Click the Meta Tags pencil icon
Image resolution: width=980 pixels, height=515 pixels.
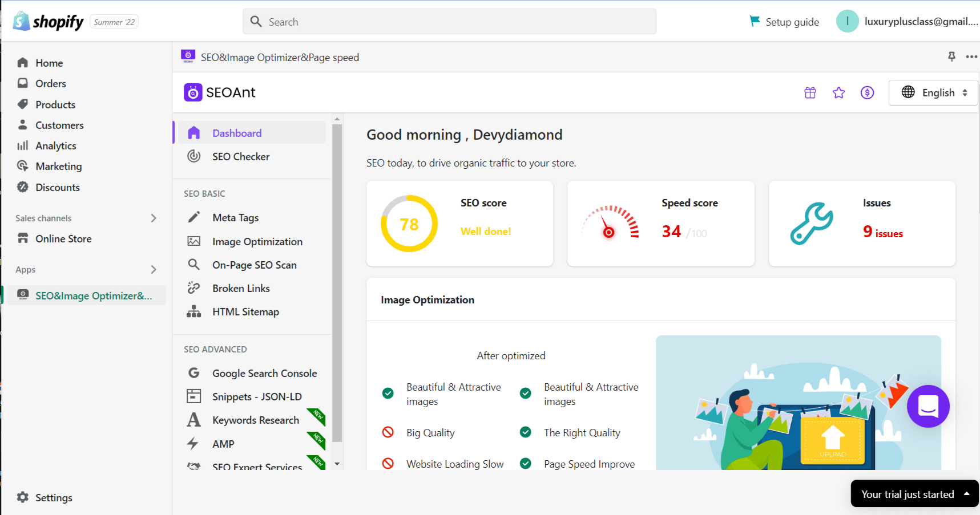click(x=194, y=217)
